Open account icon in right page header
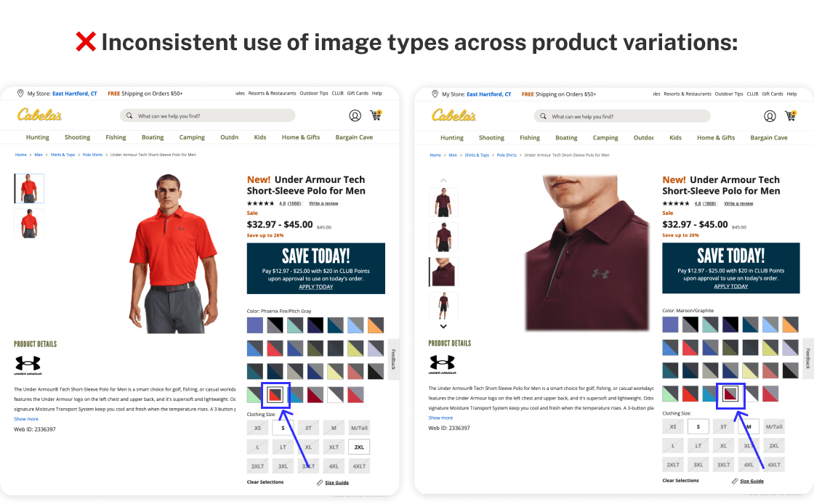The image size is (814, 504). point(770,116)
